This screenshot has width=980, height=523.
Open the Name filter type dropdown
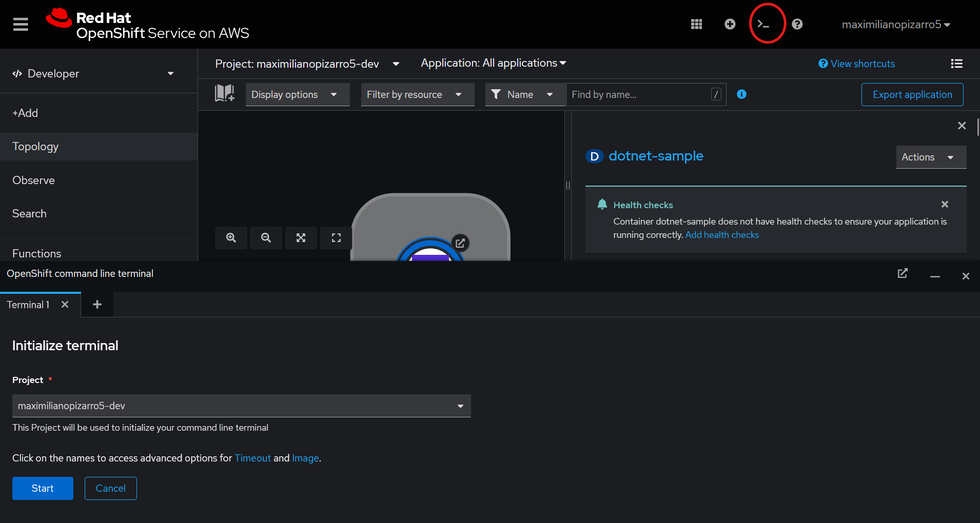(x=525, y=95)
